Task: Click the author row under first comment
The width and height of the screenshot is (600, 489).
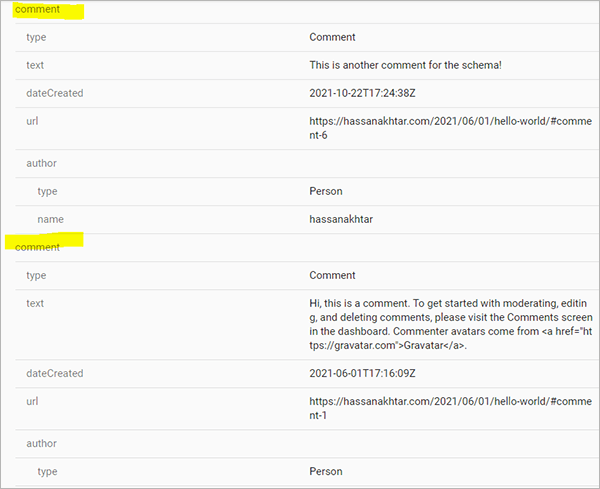Action: tap(41, 162)
